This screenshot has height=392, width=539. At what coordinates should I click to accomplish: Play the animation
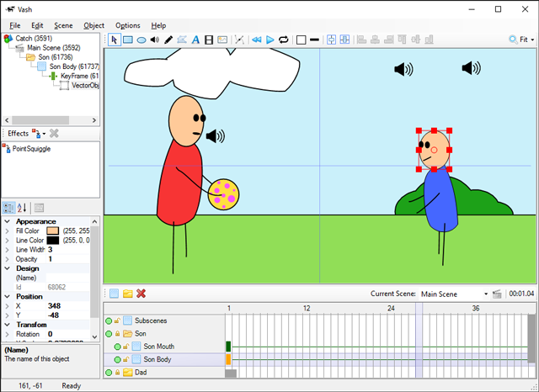(269, 40)
